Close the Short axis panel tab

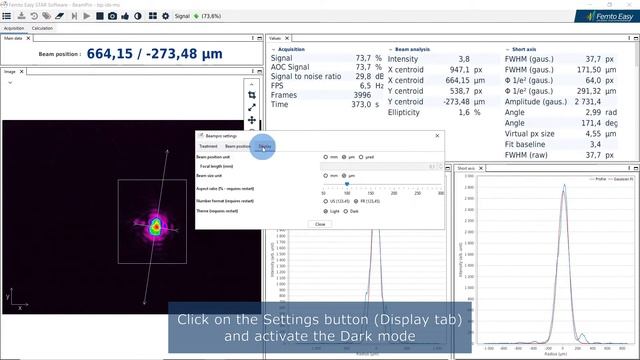(x=481, y=168)
